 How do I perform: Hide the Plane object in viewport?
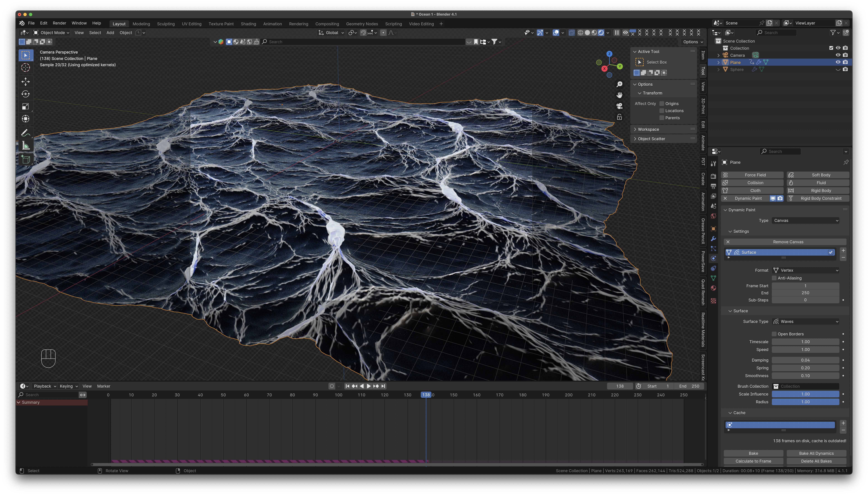(838, 62)
